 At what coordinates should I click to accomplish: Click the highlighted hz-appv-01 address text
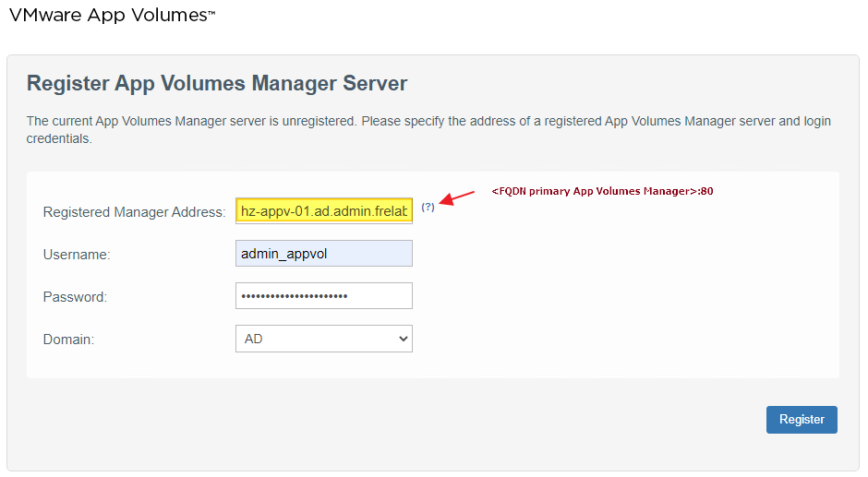(x=322, y=211)
